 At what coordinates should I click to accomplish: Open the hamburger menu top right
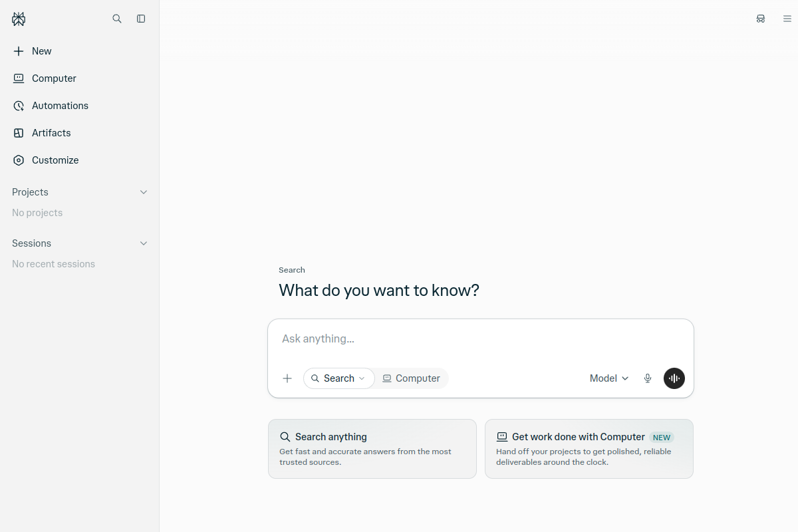coord(787,19)
